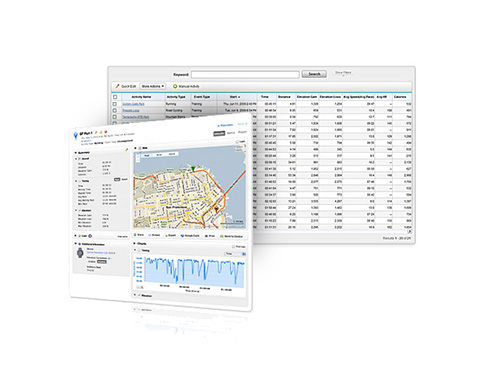The image size is (500, 375).
Task: Toggle the select-all checkbox in the table header
Action: click(115, 97)
